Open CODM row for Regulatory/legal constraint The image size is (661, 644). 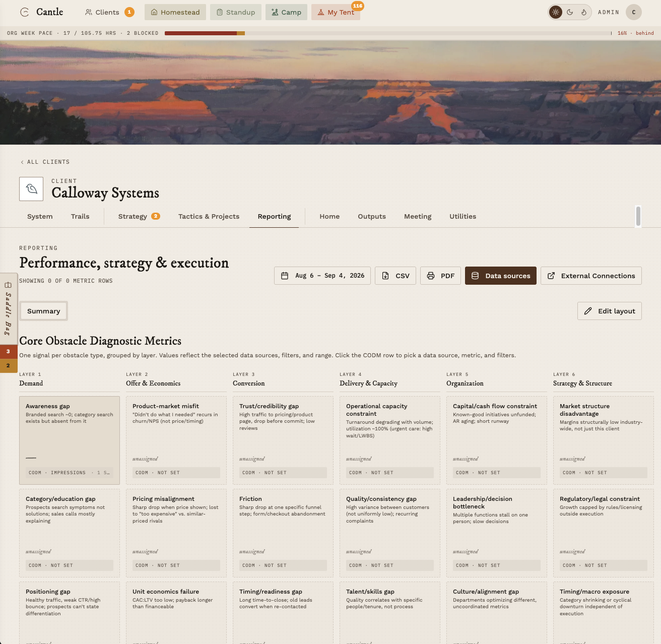(x=604, y=565)
